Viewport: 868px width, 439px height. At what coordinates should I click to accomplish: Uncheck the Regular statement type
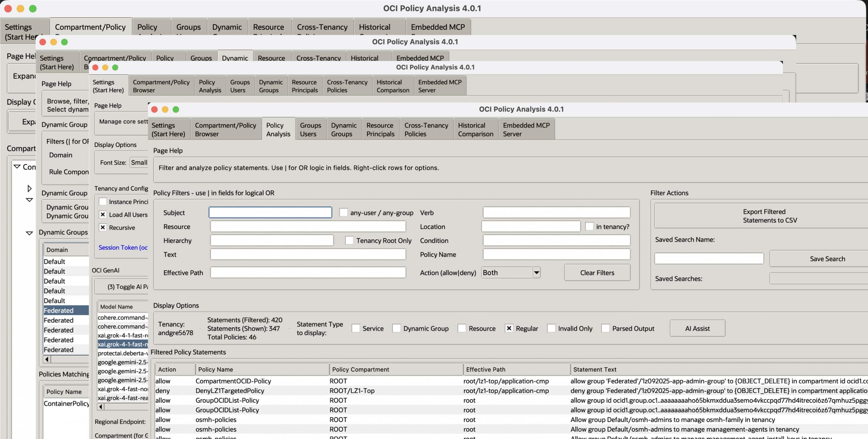click(x=509, y=328)
